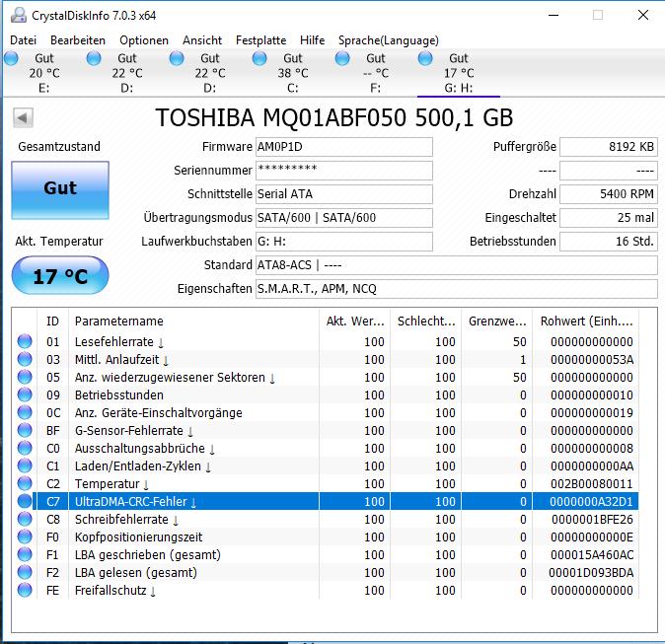Click the CrystalDiskInfo app icon in title bar

[19, 15]
